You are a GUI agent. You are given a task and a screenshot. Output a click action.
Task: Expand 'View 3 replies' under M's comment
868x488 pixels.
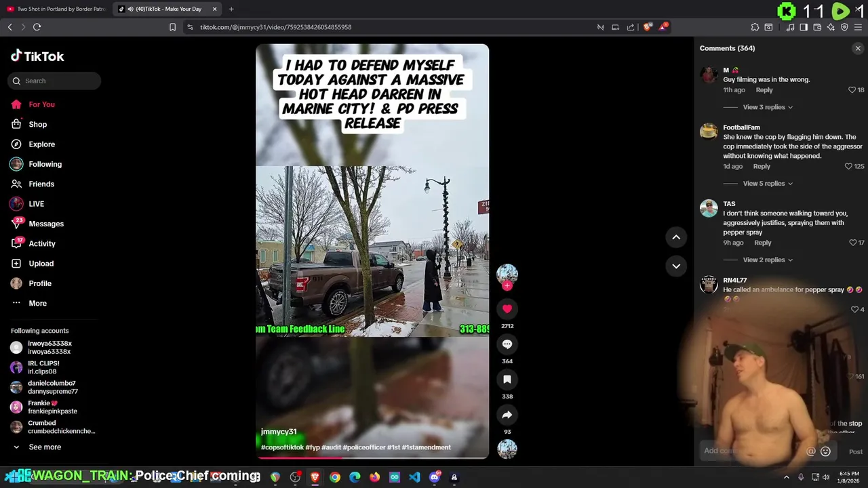pyautogui.click(x=768, y=107)
